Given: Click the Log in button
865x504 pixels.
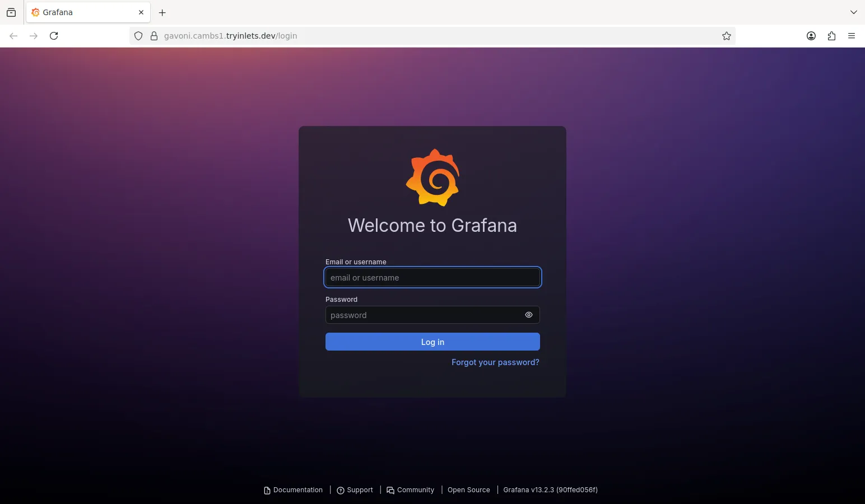Looking at the screenshot, I should (432, 342).
